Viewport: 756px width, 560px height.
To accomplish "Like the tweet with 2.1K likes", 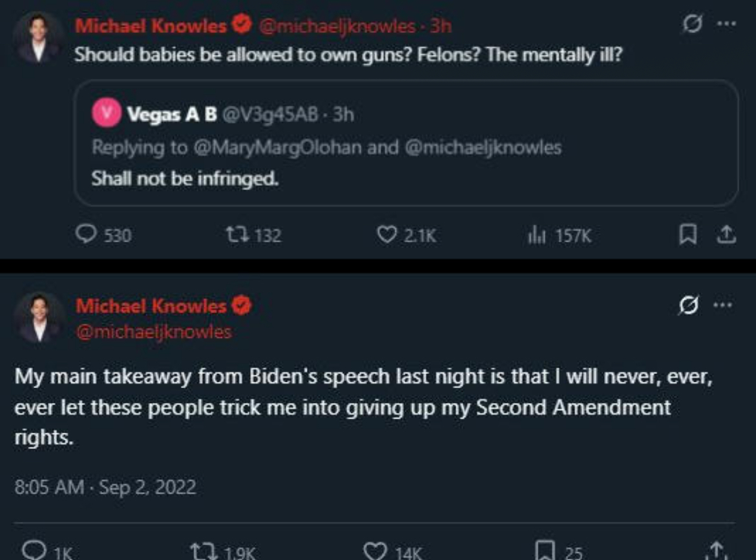I will click(x=387, y=235).
